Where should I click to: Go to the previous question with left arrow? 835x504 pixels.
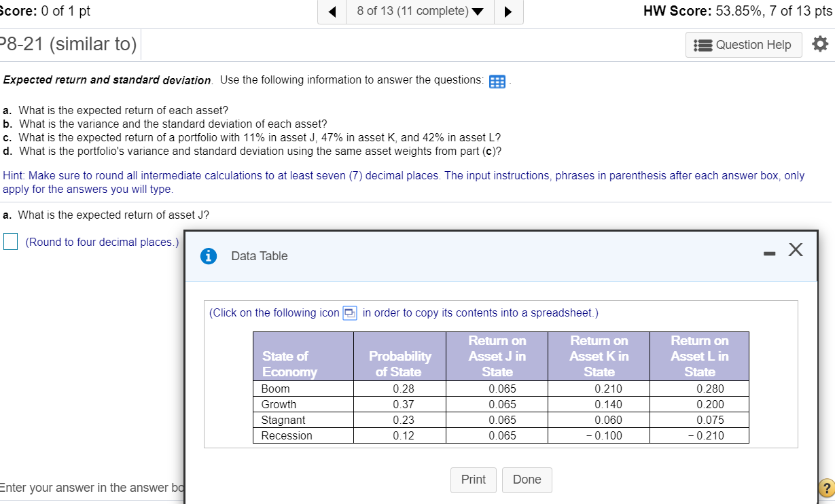click(x=331, y=11)
